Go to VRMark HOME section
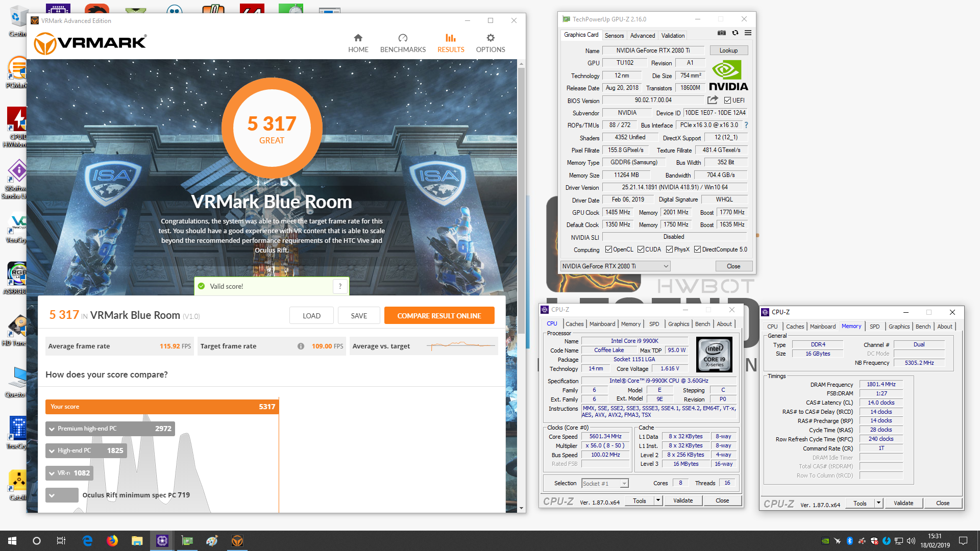 (358, 43)
